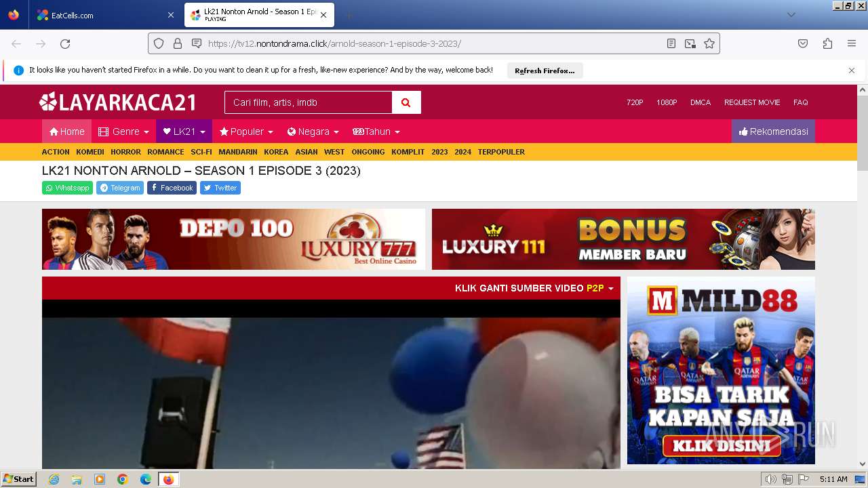
Task: Expand the Negara dropdown menu
Action: tap(313, 131)
